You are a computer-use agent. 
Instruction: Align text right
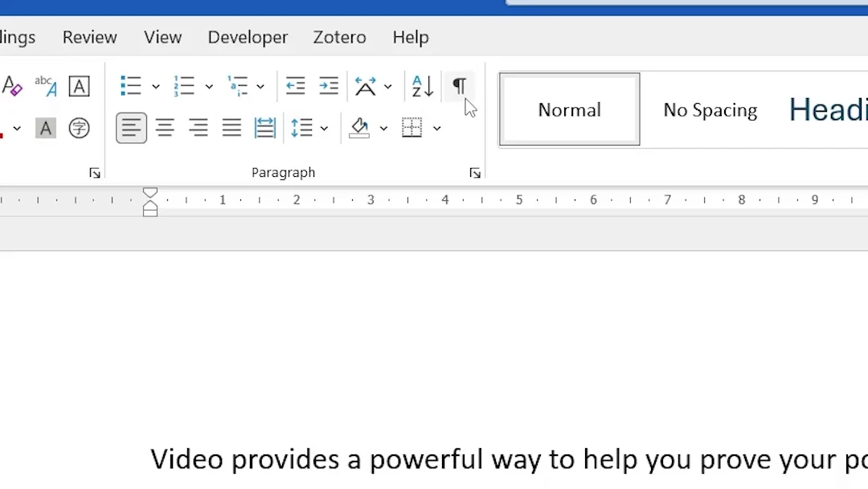199,129
